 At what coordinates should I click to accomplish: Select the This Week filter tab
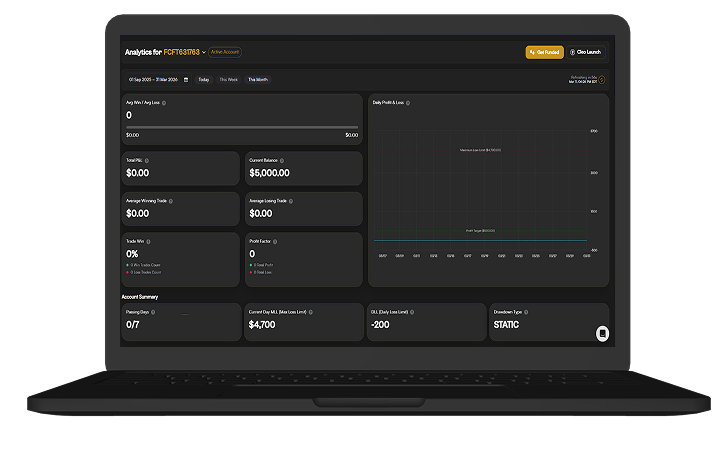(229, 79)
